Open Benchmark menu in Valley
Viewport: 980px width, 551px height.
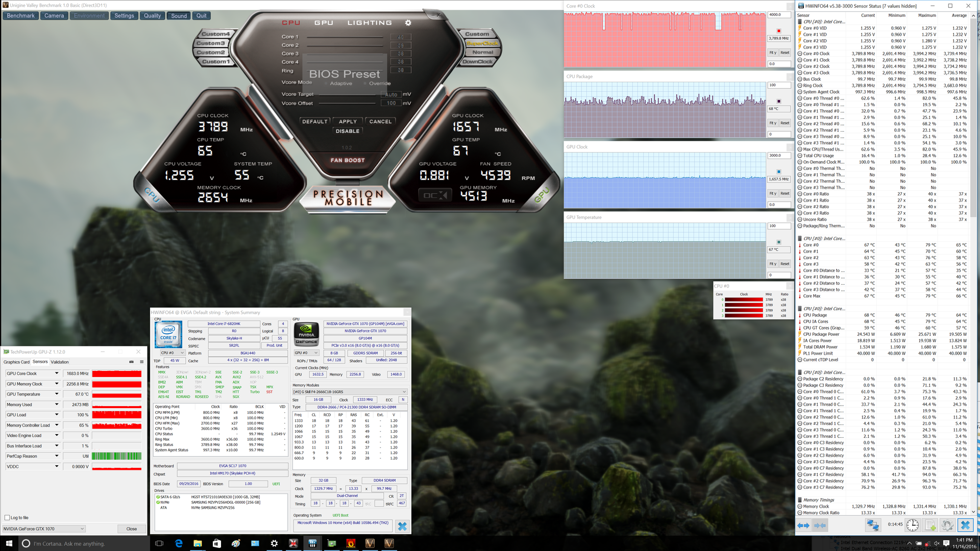[x=21, y=16]
